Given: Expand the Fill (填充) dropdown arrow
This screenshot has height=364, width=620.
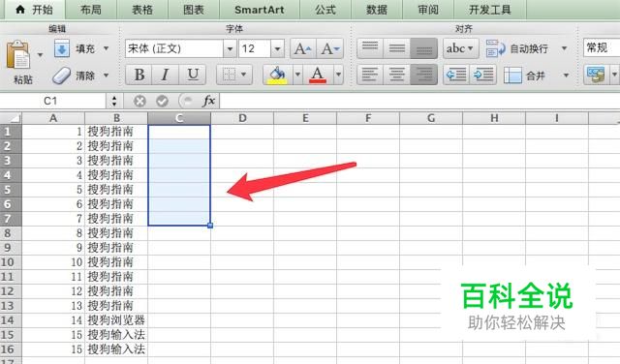Looking at the screenshot, I should click(x=106, y=48).
